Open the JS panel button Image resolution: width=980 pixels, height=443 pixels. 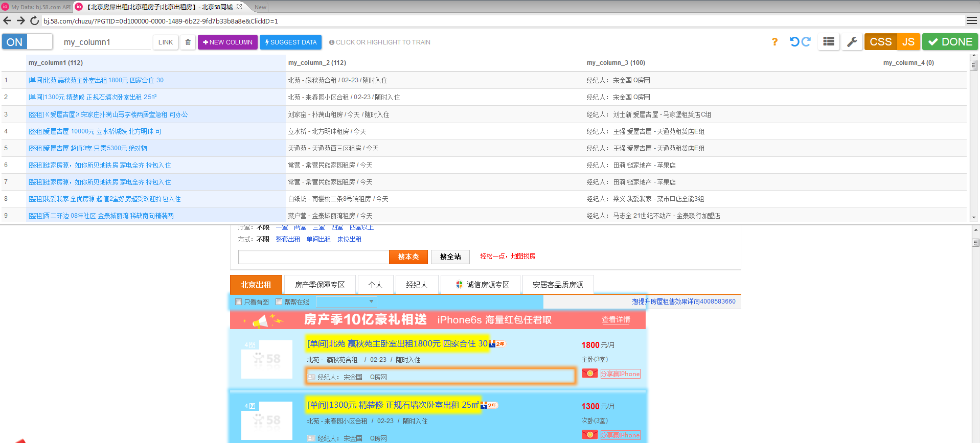pos(908,42)
